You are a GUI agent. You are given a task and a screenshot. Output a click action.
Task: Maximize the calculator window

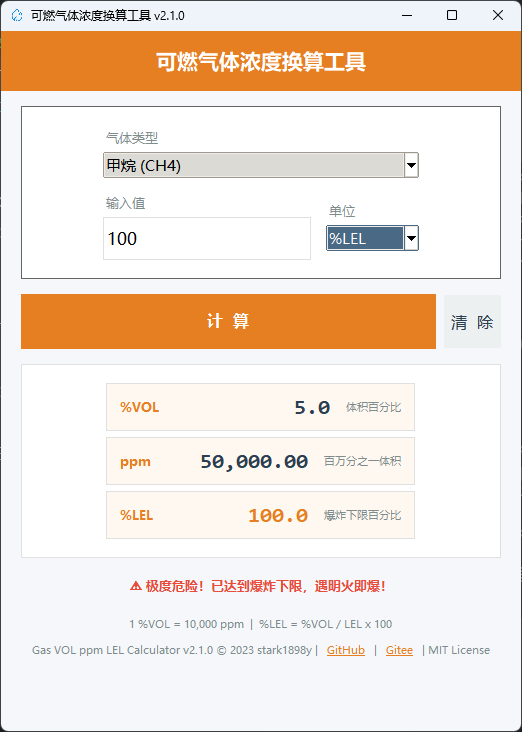(451, 15)
